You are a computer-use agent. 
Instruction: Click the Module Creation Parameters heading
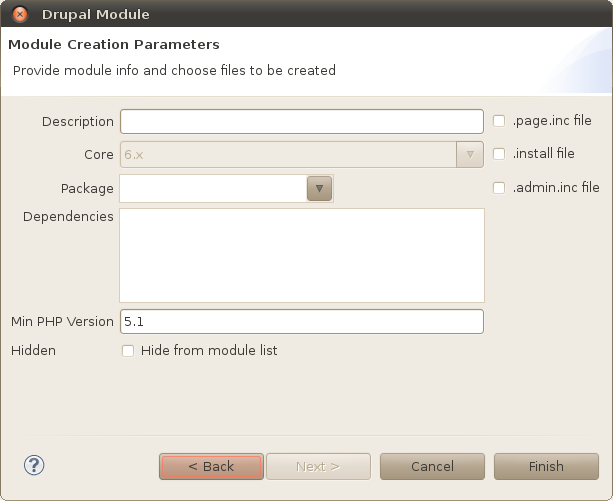(x=114, y=45)
